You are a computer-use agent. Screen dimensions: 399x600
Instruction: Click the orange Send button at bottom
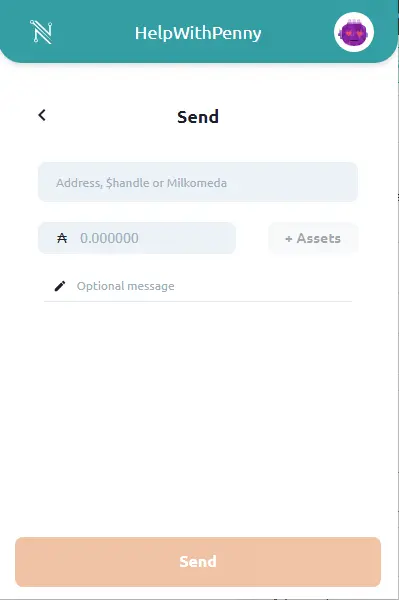pos(198,562)
